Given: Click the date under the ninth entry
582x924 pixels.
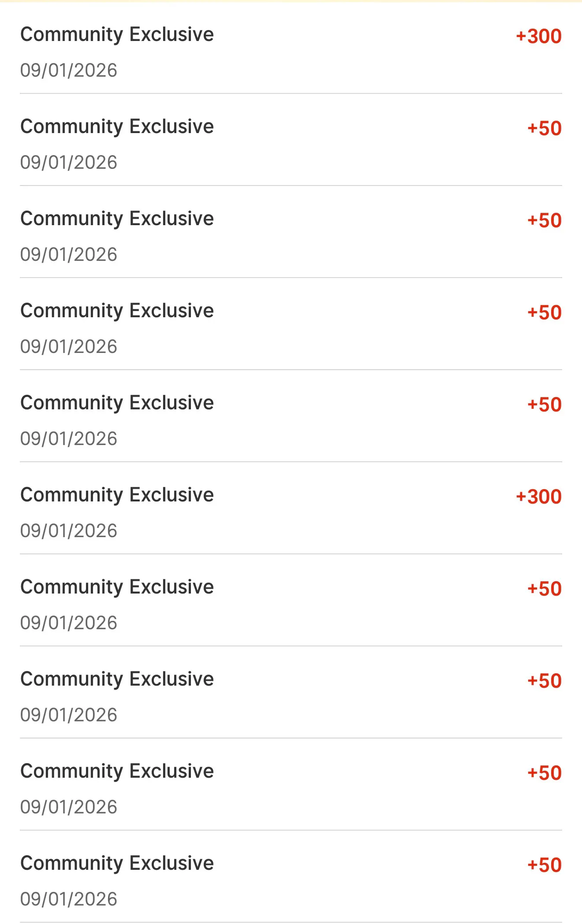Looking at the screenshot, I should click(x=69, y=807).
